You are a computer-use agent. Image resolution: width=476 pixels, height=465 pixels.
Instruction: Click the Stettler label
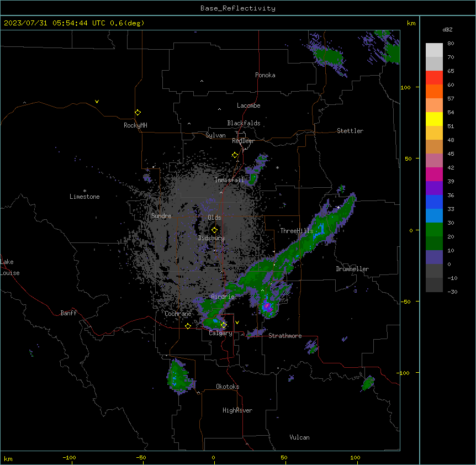tap(350, 131)
